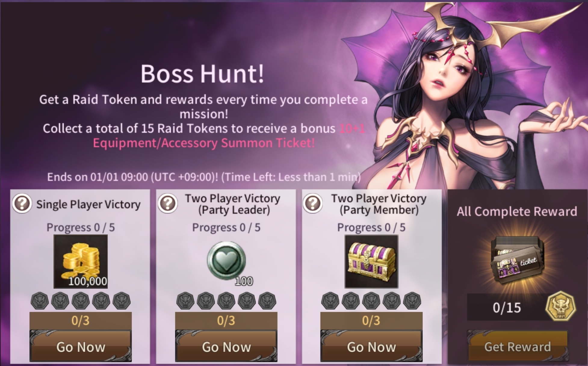Tap the 100,000 gold coins reward icon

pyautogui.click(x=81, y=262)
